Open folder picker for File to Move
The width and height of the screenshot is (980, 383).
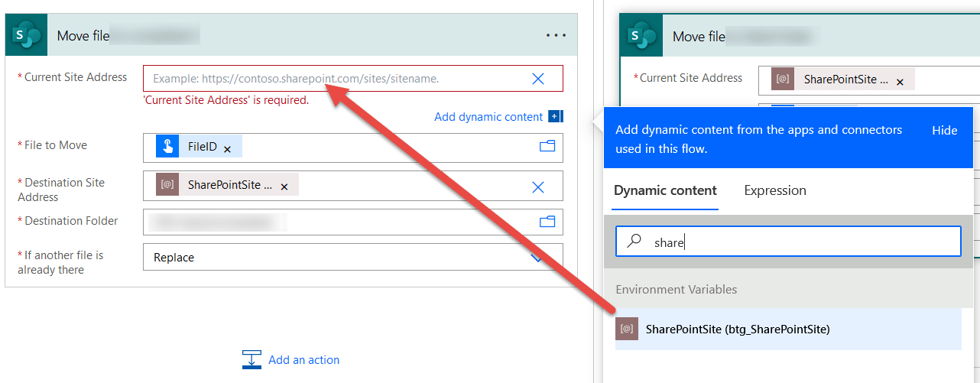[x=547, y=146]
